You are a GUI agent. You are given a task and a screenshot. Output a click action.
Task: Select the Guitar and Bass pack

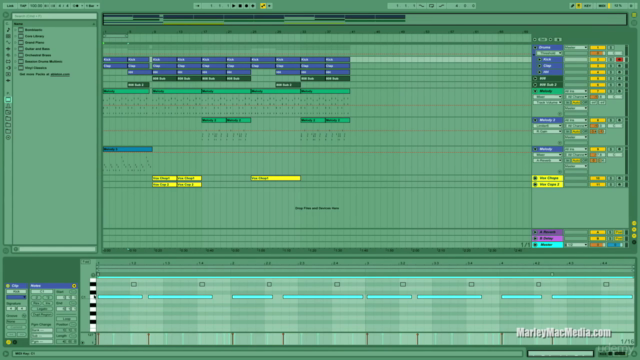coord(37,49)
